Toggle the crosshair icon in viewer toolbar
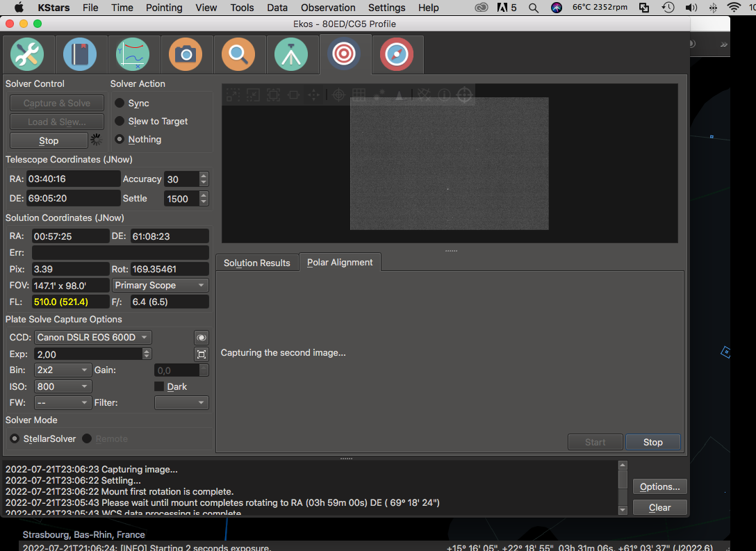 [x=339, y=95]
